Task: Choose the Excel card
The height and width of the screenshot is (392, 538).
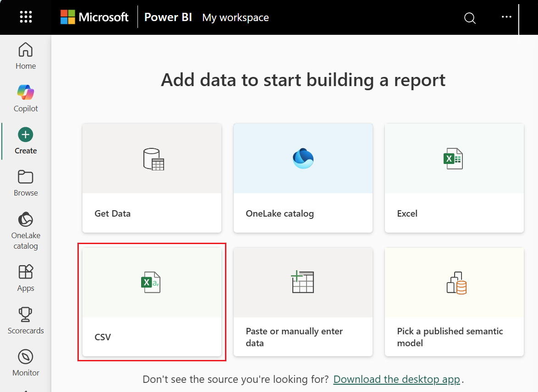Action: [454, 178]
